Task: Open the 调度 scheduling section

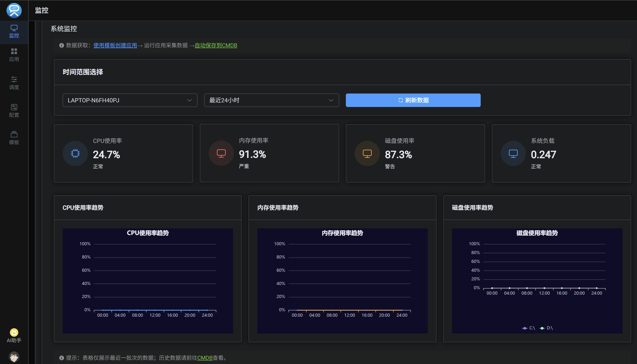Action: pyautogui.click(x=14, y=83)
